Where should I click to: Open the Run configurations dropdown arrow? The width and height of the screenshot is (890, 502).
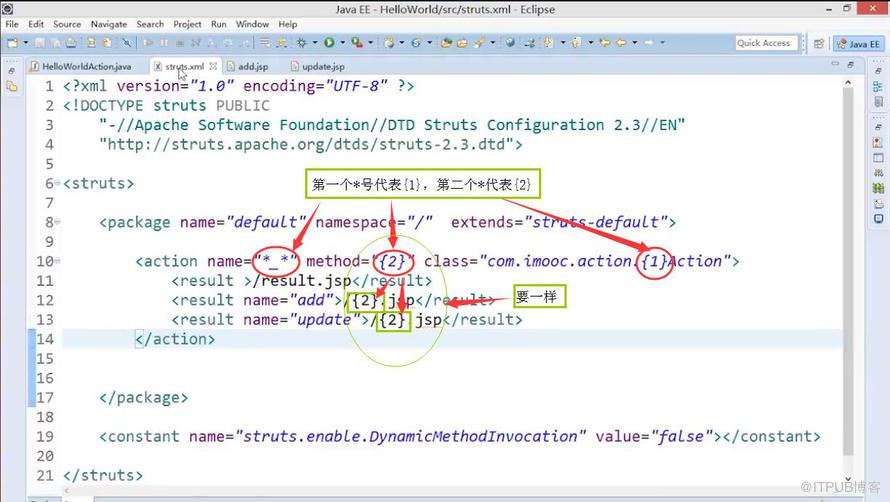(342, 43)
